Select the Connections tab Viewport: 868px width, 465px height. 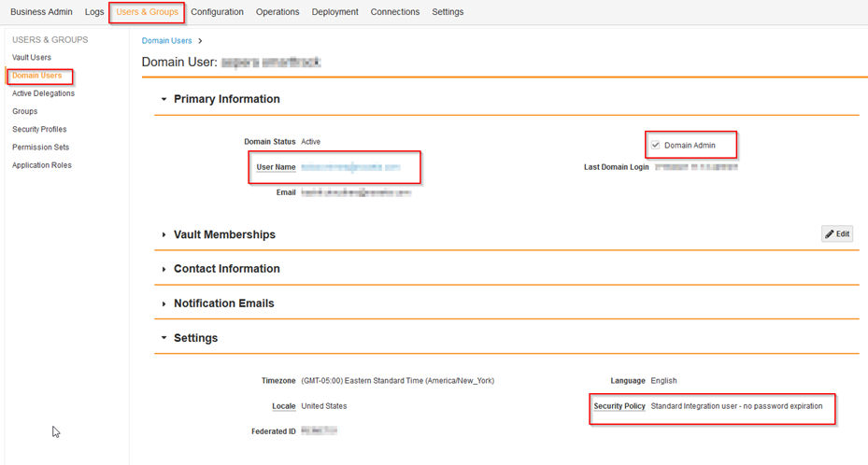coord(394,12)
